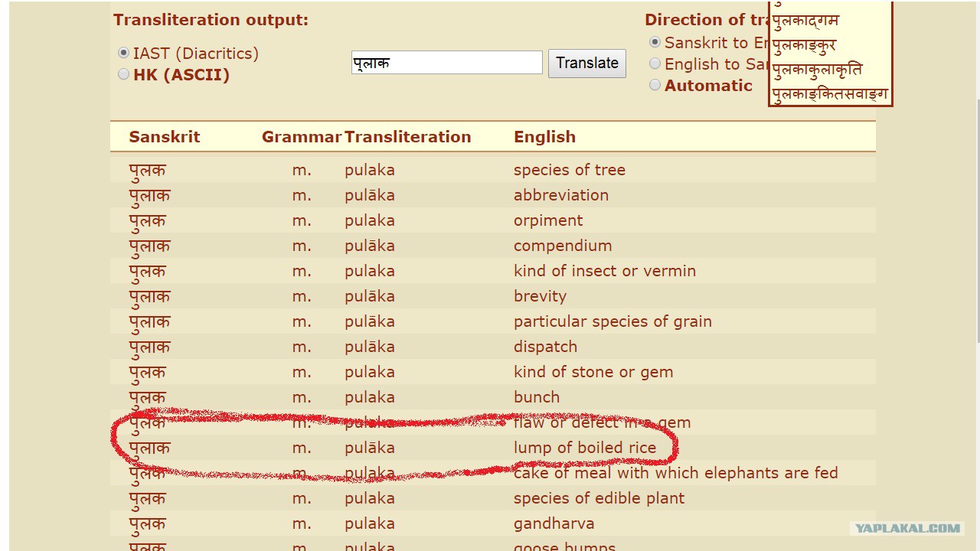Open the Sanskrit word in the 'compendium' row
This screenshot has height=551, width=980.
click(149, 246)
